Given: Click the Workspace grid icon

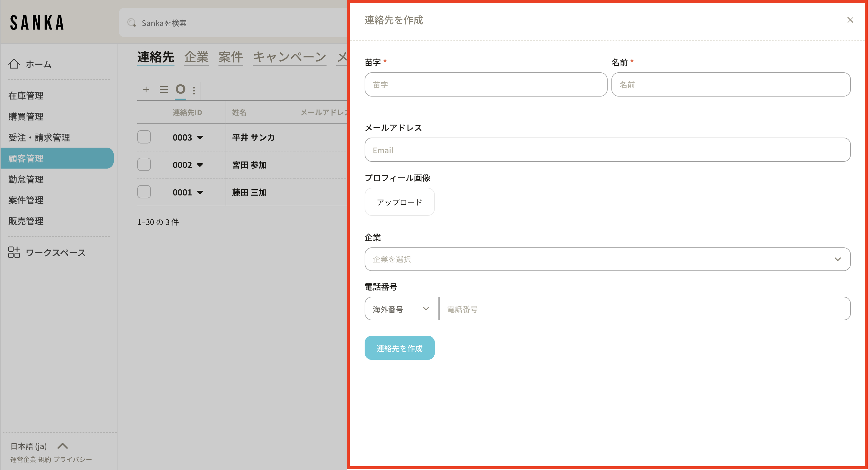Looking at the screenshot, I should click(14, 252).
